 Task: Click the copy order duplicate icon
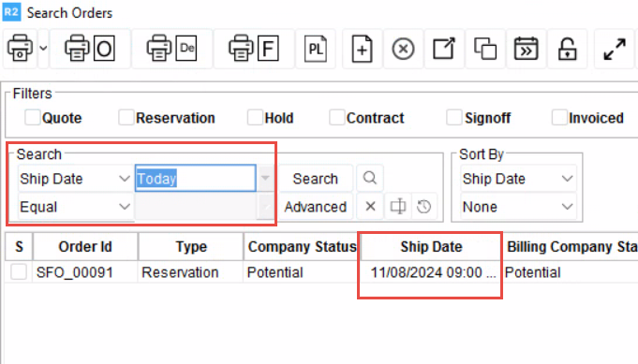(x=485, y=49)
